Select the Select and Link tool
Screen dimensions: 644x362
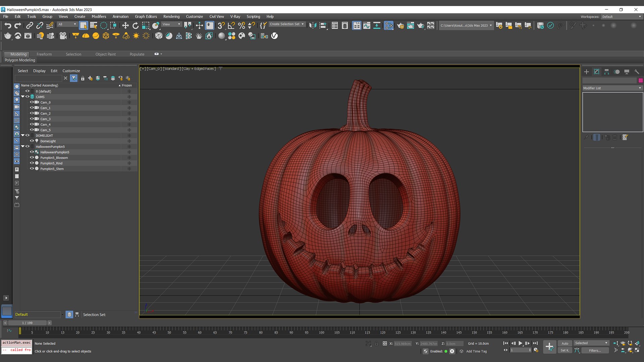coord(30,25)
